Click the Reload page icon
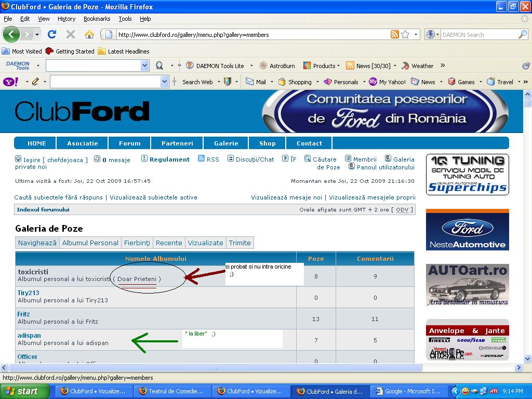The width and height of the screenshot is (532, 399). (51, 35)
